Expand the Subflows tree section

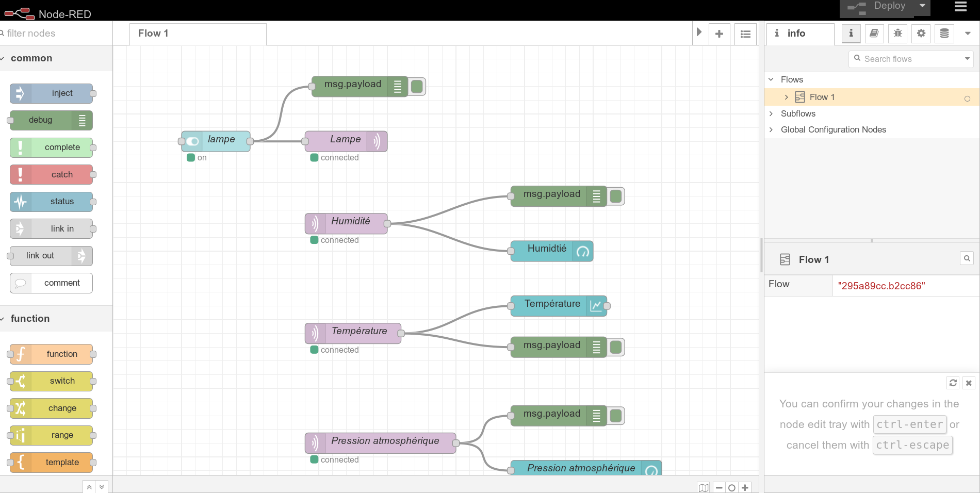tap(771, 113)
